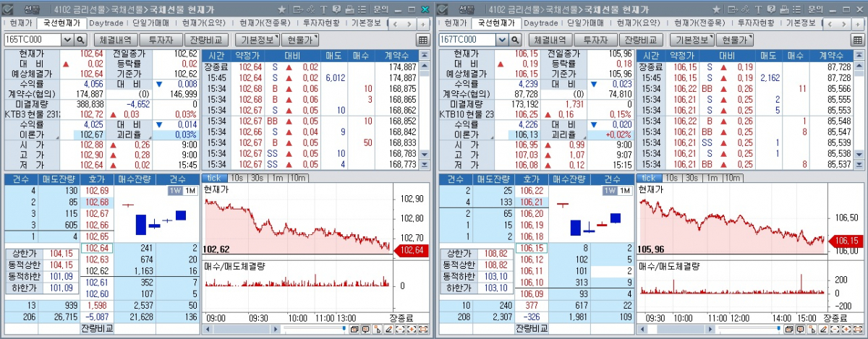The width and height of the screenshot is (868, 339).
Task: Click the 165TC000 symbol input field
Action: click(33, 40)
